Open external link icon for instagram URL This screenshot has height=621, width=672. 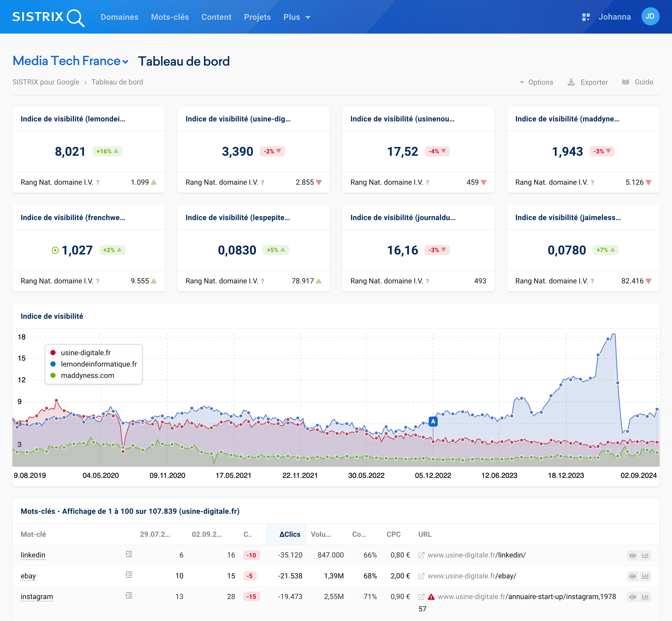(421, 597)
